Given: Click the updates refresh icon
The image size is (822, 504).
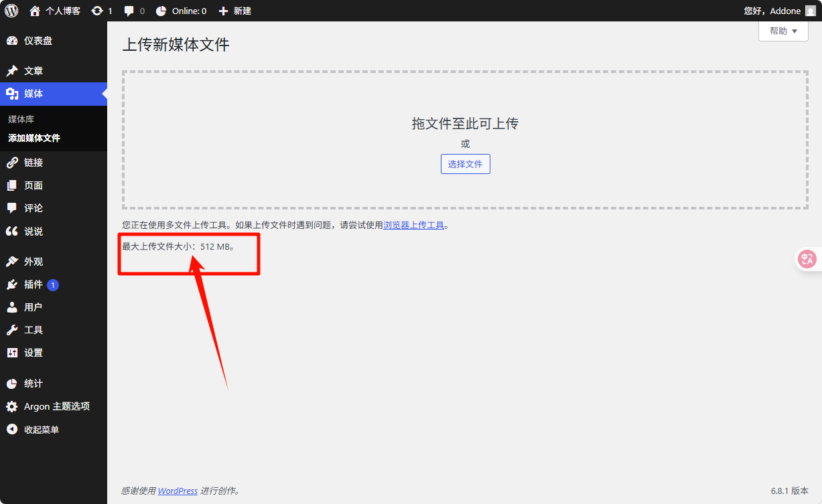Looking at the screenshot, I should 97,11.
